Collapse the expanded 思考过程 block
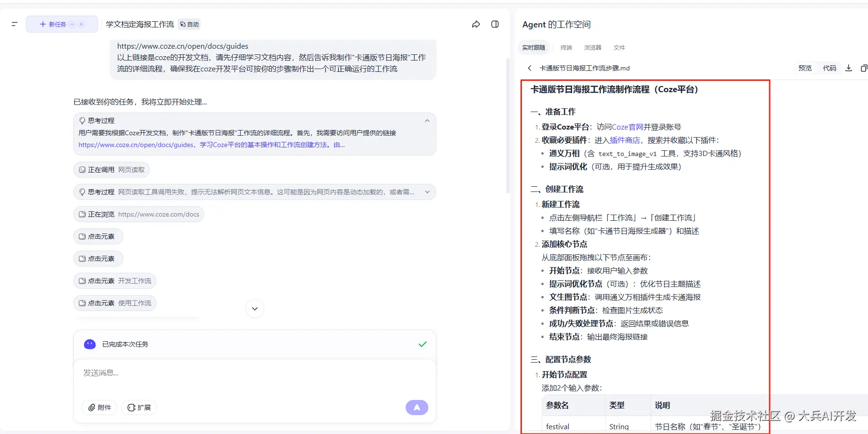Viewport: 868px width, 434px height. click(427, 121)
